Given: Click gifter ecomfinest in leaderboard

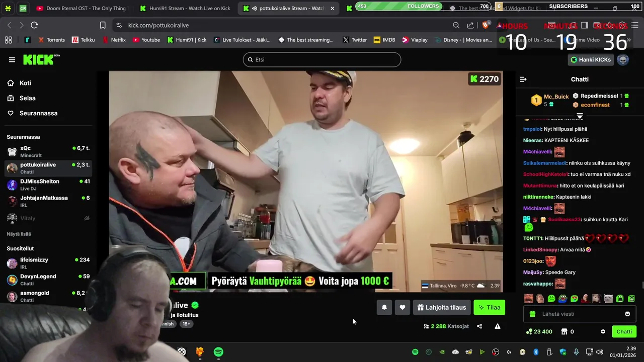Looking at the screenshot, I should coord(595,105).
